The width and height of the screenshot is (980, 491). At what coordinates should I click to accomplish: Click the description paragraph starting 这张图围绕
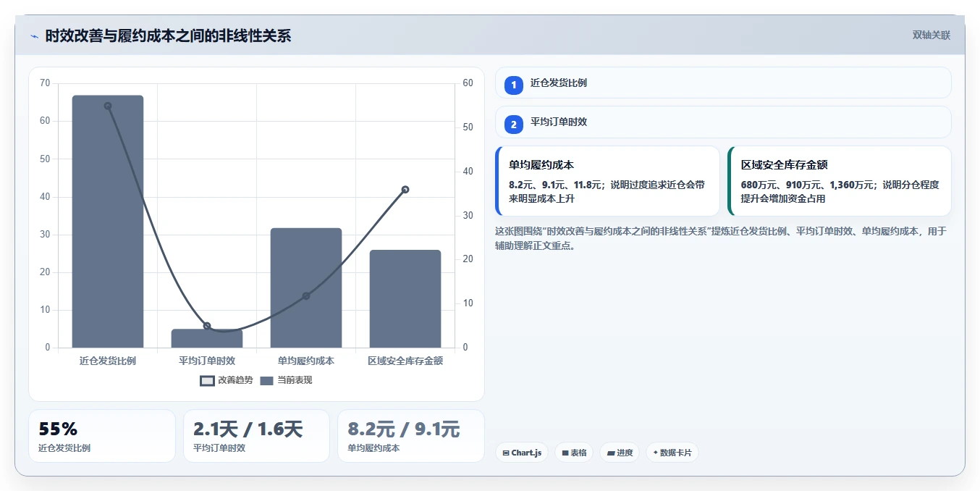pos(721,238)
